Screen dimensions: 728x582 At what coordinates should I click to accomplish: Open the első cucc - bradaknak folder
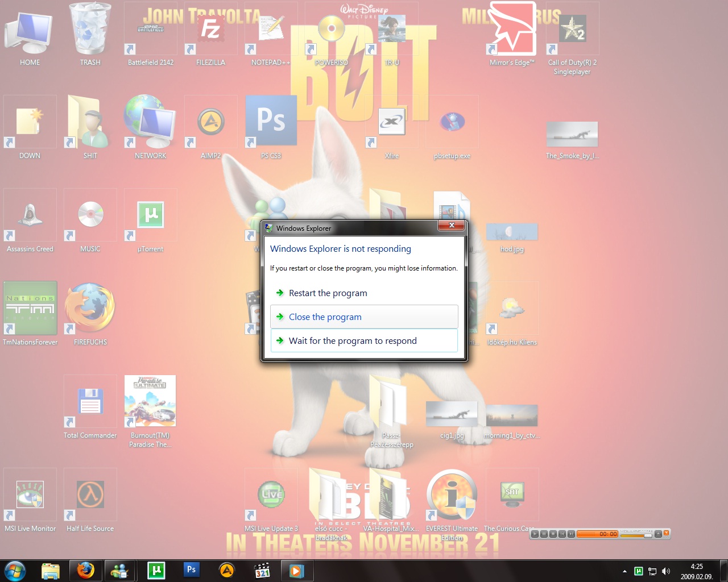(331, 505)
